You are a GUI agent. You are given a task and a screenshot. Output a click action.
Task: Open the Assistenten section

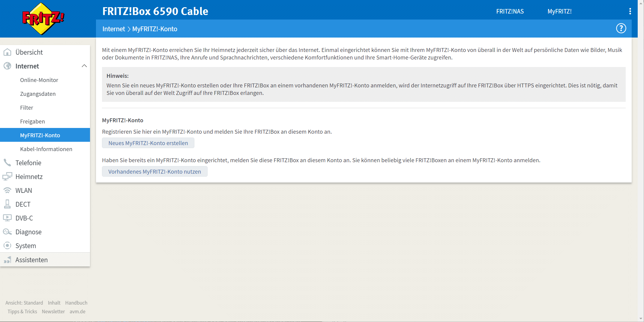[x=31, y=260]
